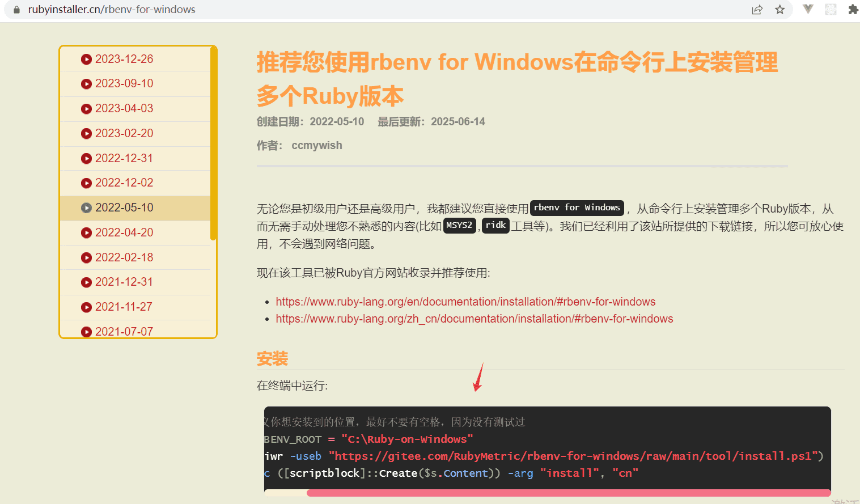Click the 'ridk' code tag

click(x=495, y=226)
